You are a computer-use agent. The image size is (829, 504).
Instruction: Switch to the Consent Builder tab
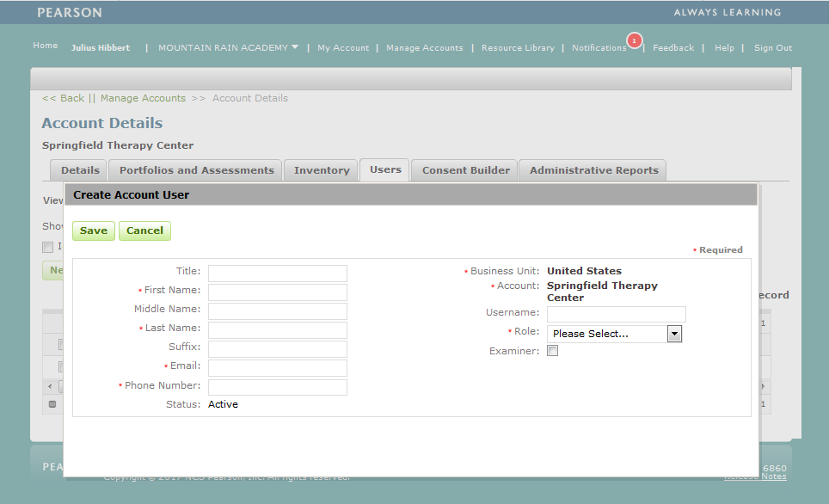464,169
